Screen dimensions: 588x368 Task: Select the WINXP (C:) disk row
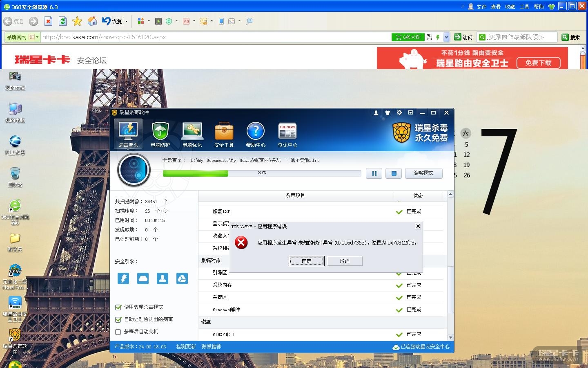321,334
